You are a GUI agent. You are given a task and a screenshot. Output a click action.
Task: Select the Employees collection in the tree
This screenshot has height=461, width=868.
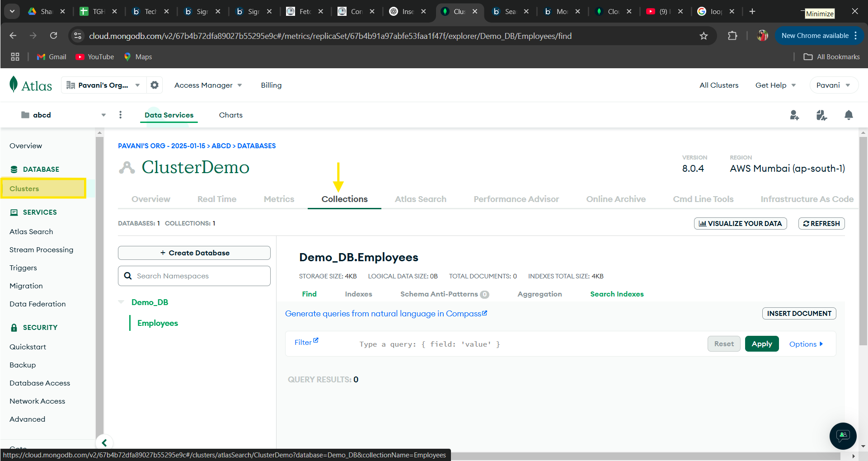pos(158,323)
